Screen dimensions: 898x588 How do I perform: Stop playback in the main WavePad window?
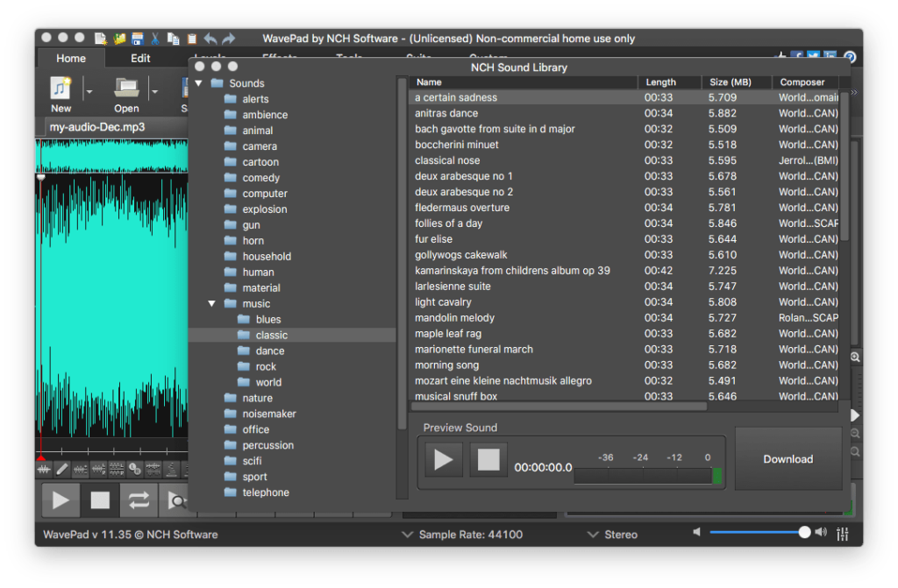[100, 500]
